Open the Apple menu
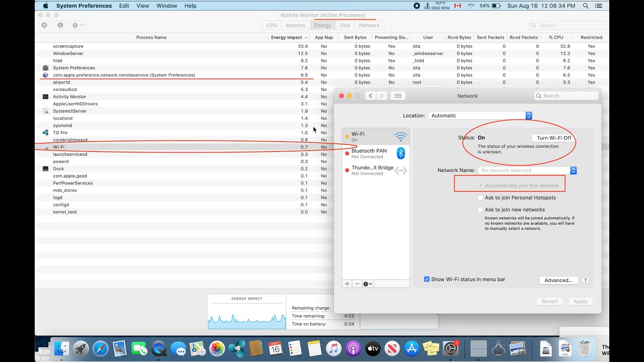This screenshot has width=644, height=362. point(45,6)
